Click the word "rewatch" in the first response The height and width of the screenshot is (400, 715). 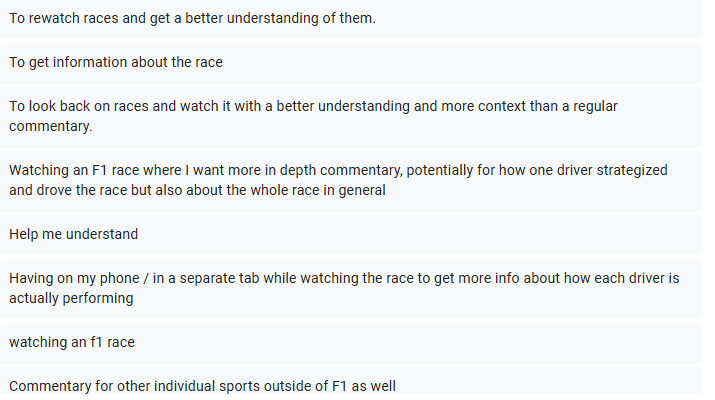[x=54, y=19]
